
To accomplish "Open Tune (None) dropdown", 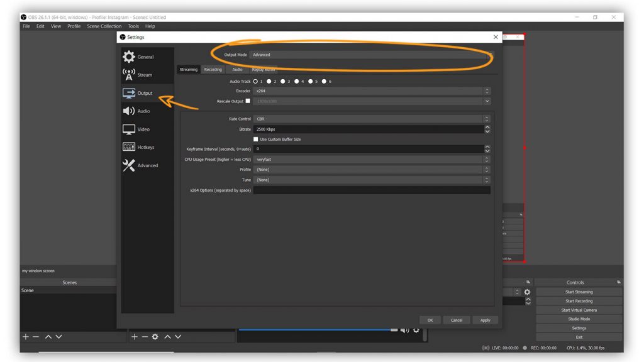I will coord(372,180).
